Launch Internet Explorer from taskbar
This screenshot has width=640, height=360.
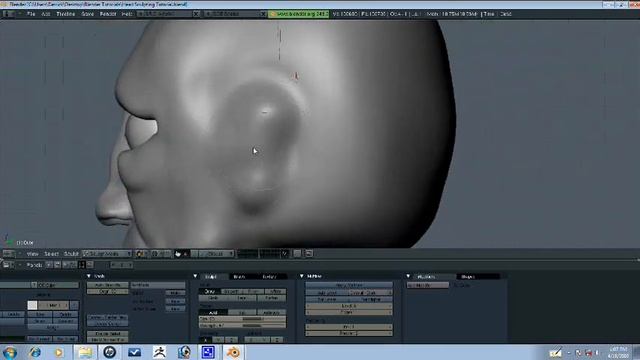35,352
